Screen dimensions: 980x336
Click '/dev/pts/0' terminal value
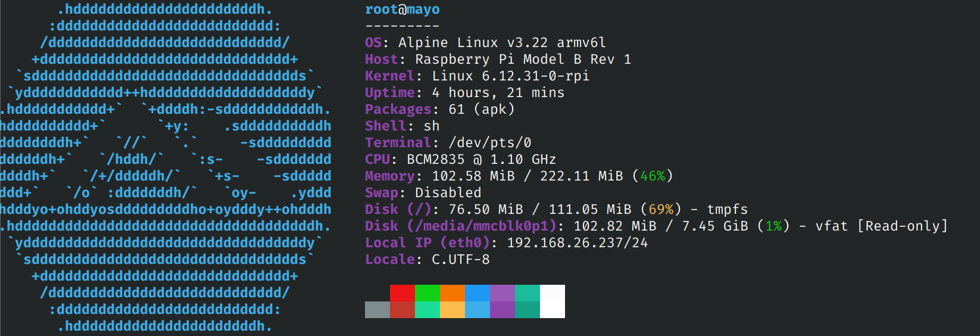(x=490, y=143)
